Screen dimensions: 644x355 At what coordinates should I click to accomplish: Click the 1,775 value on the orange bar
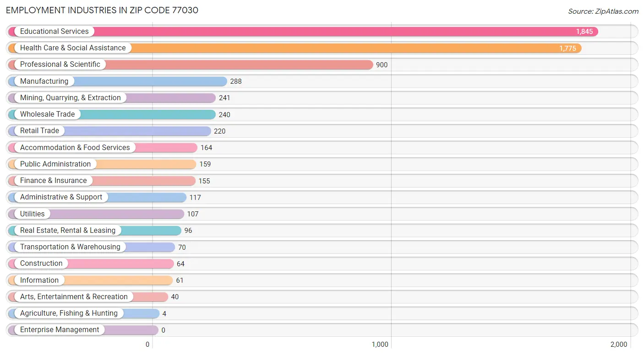(568, 48)
